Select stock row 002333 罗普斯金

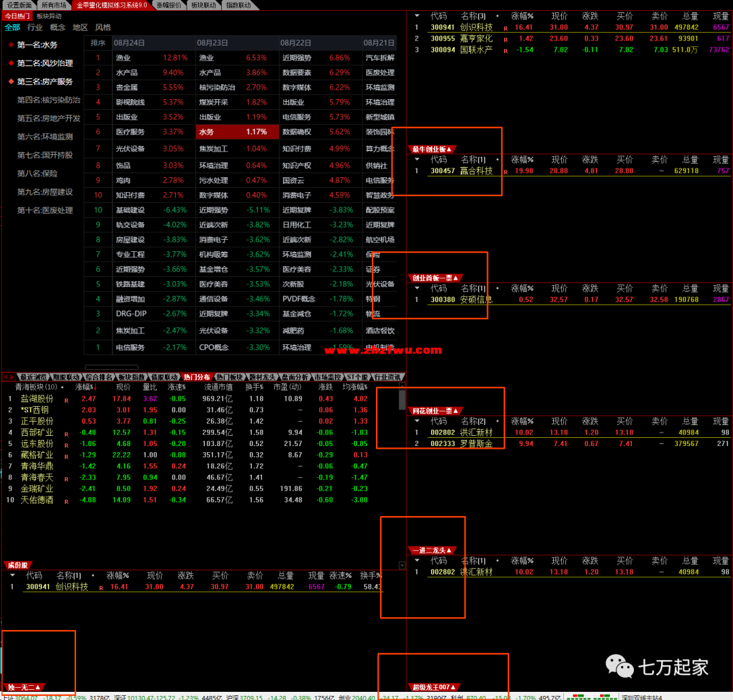pos(570,444)
